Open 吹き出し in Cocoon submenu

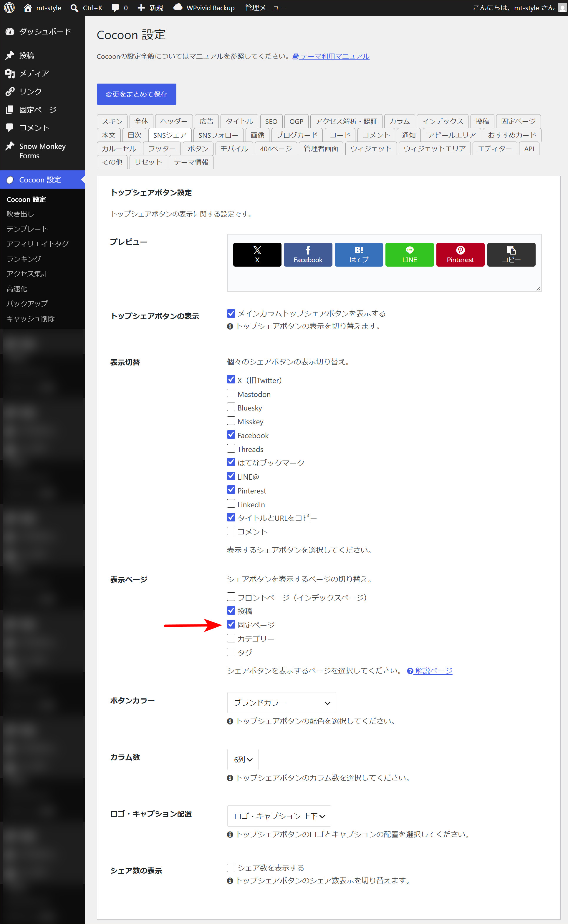20,214
